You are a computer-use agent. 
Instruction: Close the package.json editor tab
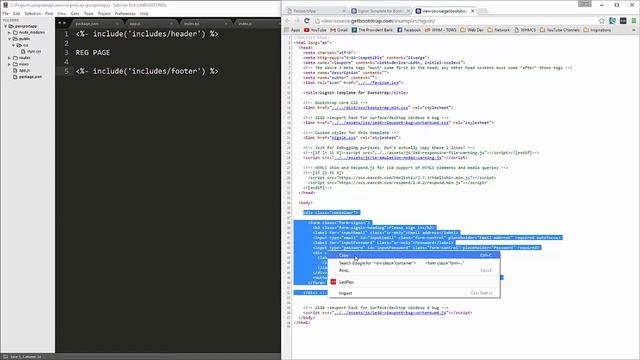117,24
